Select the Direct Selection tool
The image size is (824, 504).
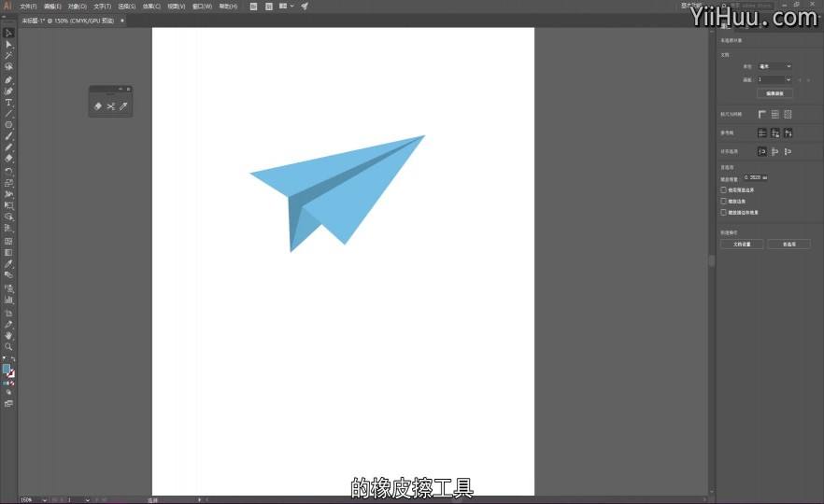click(x=8, y=45)
